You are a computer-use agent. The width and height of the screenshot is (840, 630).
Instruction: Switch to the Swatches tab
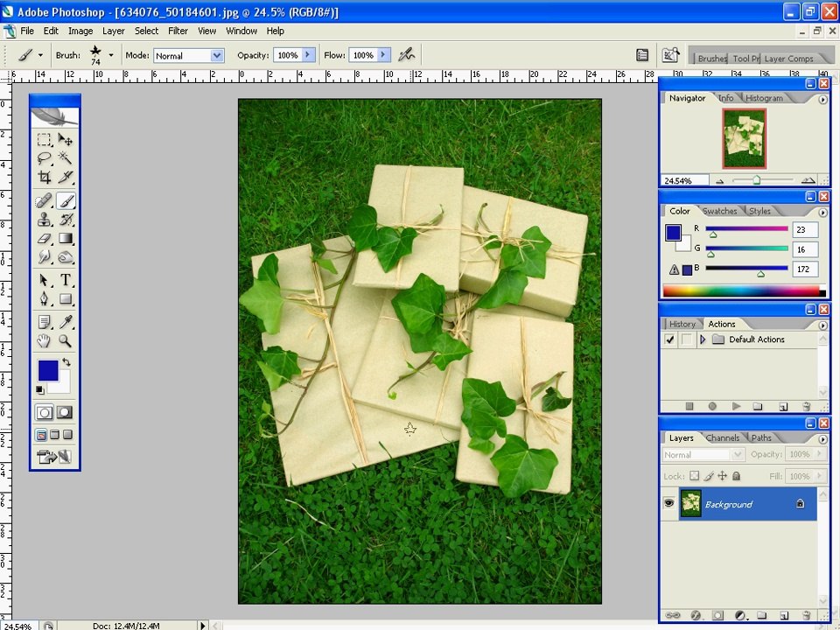tap(719, 211)
